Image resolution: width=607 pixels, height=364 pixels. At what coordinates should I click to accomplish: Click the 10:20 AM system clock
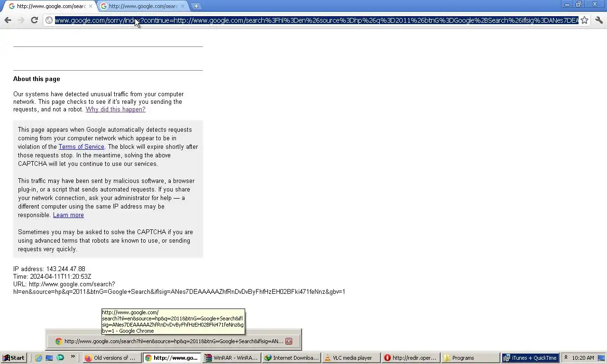pyautogui.click(x=583, y=358)
